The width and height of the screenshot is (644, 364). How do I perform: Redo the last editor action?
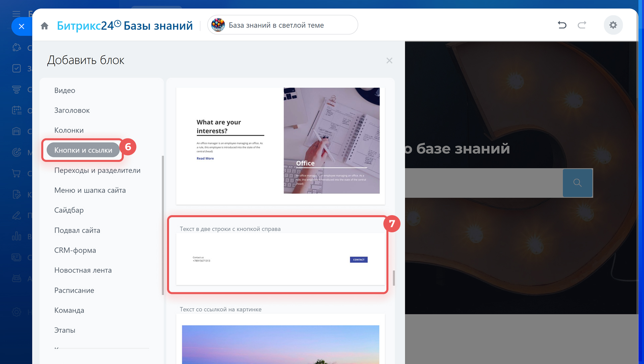pos(582,25)
